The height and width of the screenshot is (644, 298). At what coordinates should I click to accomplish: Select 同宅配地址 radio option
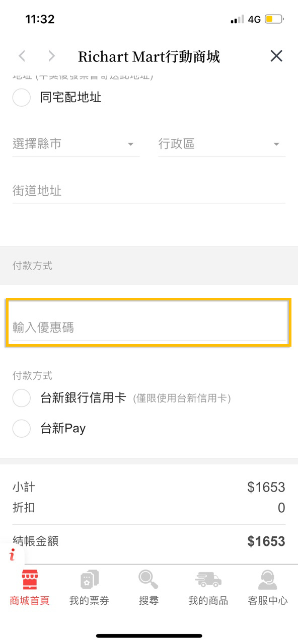[x=22, y=97]
